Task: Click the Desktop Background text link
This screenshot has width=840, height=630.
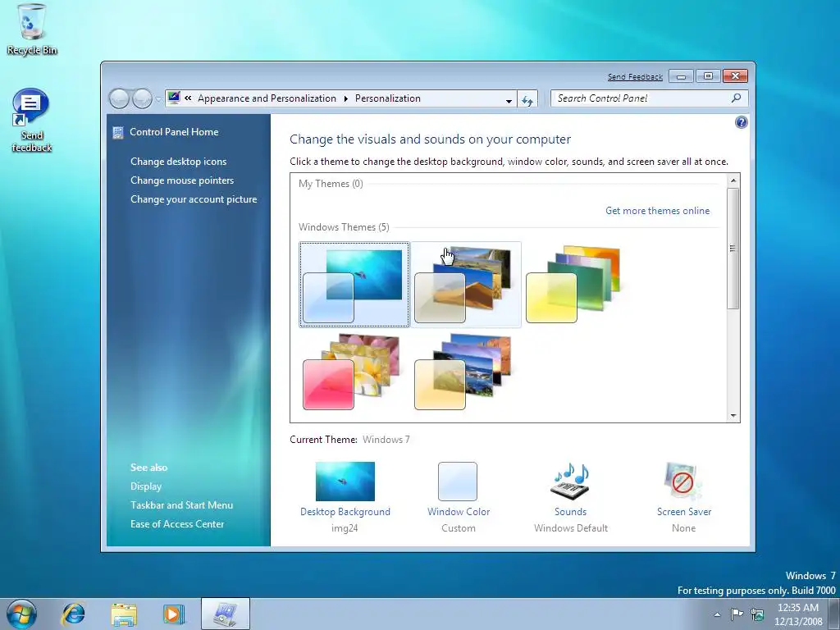Action: click(x=345, y=512)
